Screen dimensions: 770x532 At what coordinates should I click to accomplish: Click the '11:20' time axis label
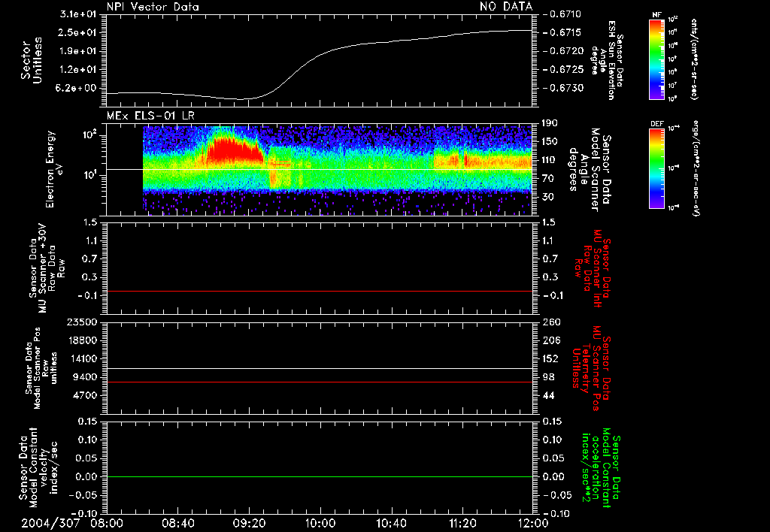tap(462, 523)
